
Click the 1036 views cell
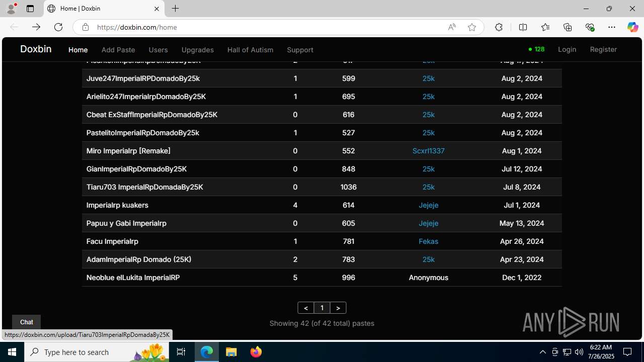click(349, 187)
